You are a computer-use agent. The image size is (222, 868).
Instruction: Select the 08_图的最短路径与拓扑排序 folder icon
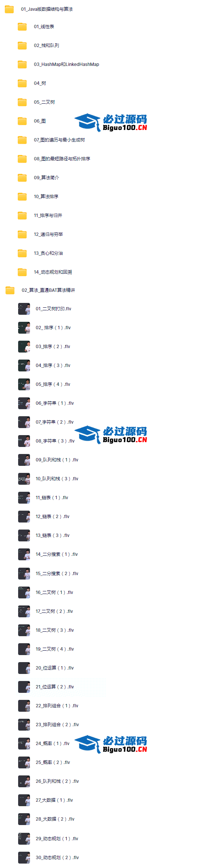(22, 159)
